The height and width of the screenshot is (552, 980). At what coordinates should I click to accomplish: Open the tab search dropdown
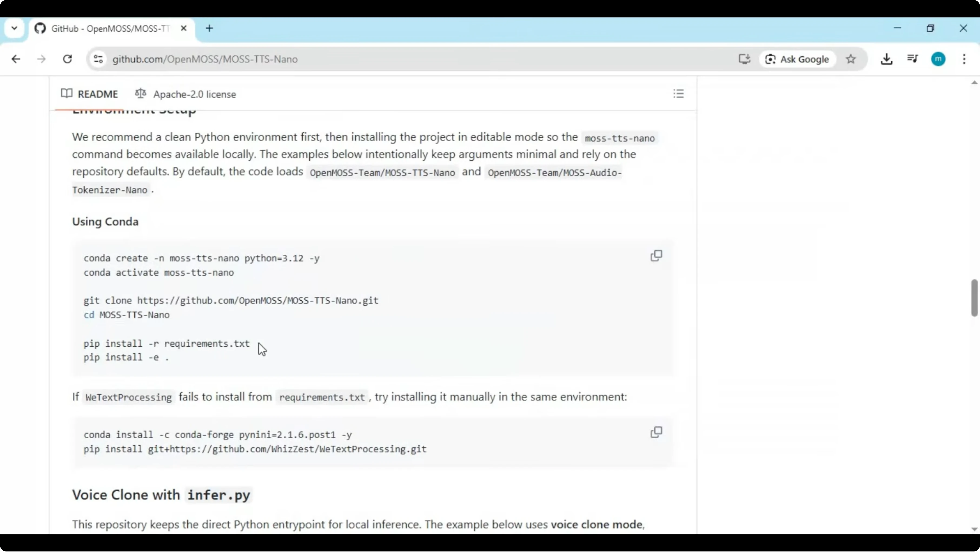(x=14, y=28)
